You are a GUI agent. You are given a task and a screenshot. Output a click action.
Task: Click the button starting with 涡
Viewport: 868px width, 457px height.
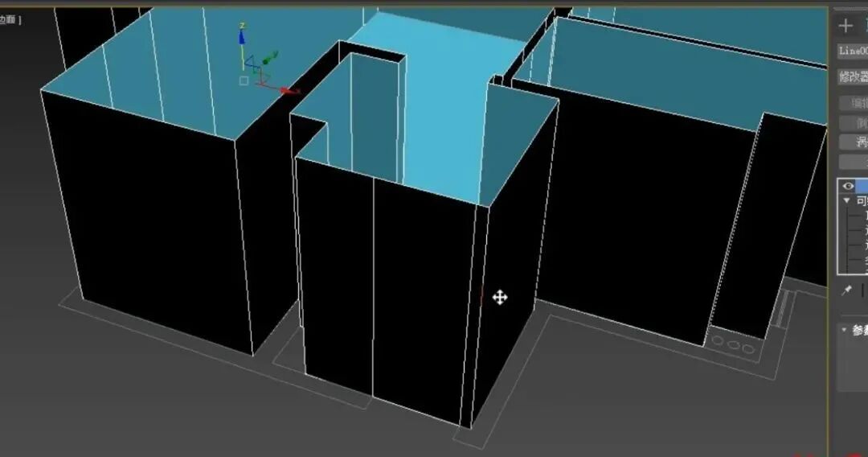coord(854,142)
